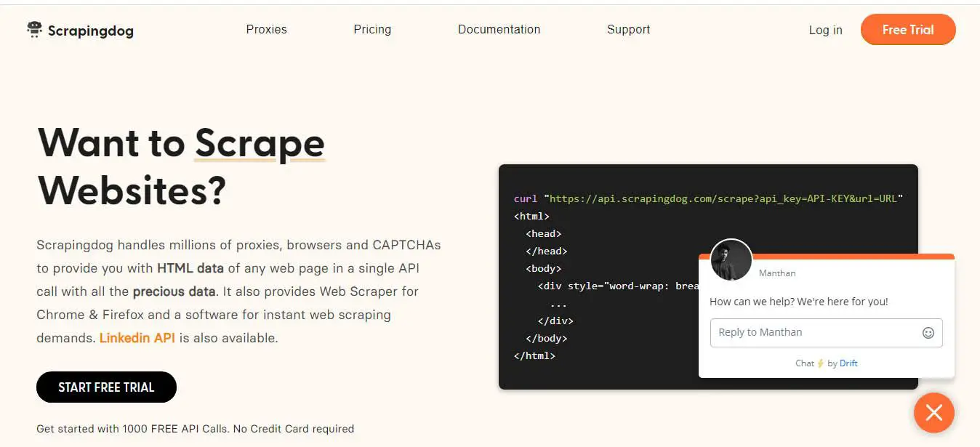The width and height of the screenshot is (980, 447).
Task: Go to the Pricing page
Action: click(372, 30)
